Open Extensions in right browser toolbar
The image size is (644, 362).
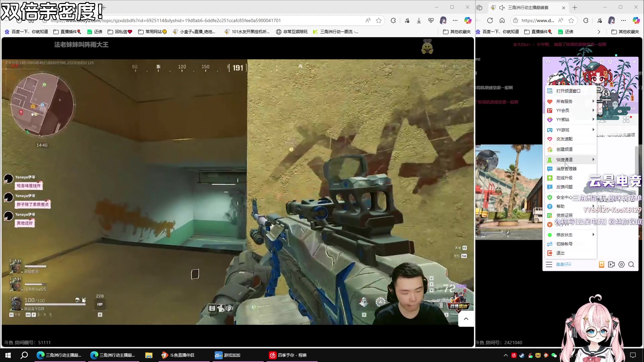[586, 20]
